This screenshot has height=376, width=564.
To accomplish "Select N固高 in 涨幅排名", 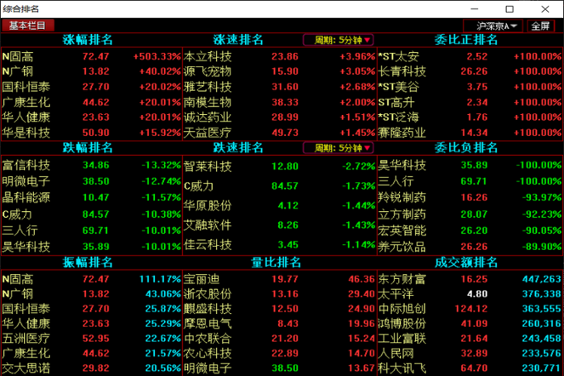I will tap(92, 56).
